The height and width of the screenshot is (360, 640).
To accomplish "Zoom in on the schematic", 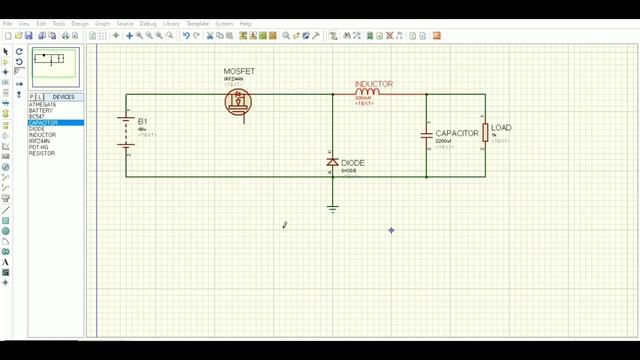I will tap(140, 36).
